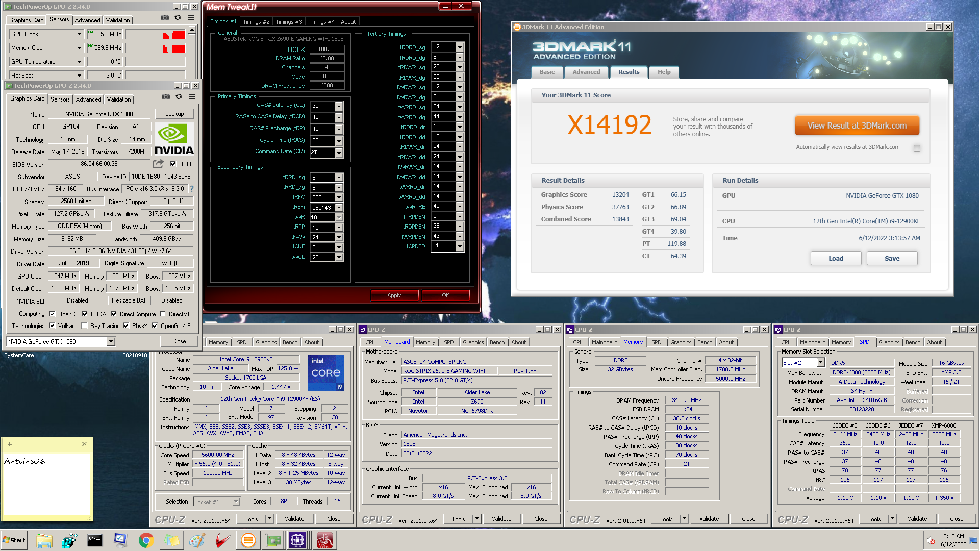Open Google Chrome from the taskbar
Screen dimensions: 980x551
146,540
